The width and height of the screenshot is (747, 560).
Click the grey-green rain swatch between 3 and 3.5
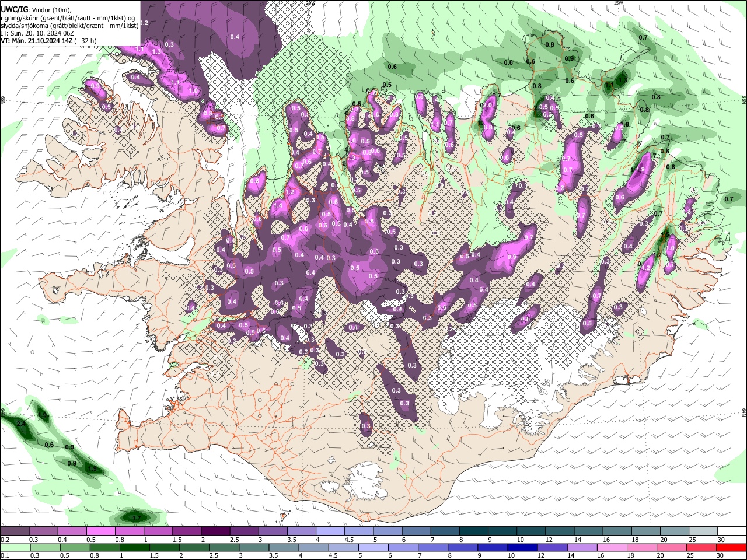pyautogui.click(x=254, y=548)
